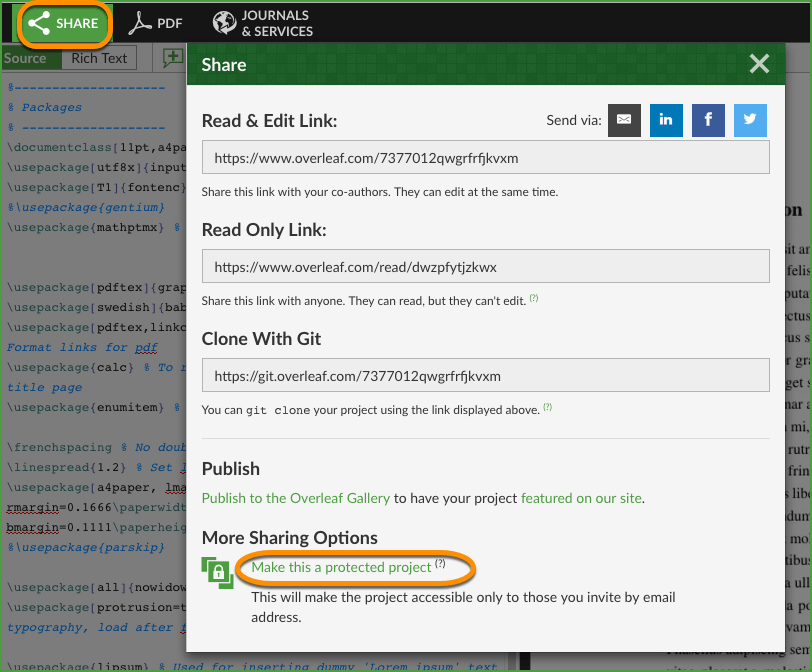Click 'Format links for pdf' comment
The width and height of the screenshot is (812, 672).
[x=82, y=347]
